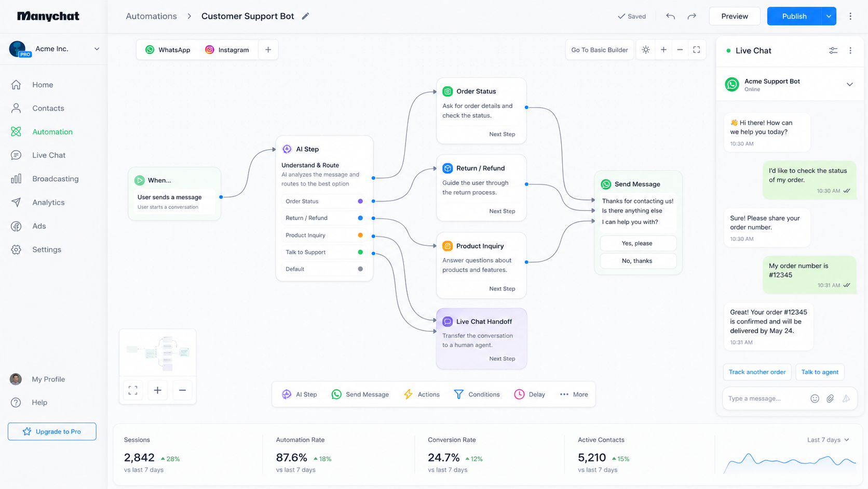Open the Last 7 days dropdown

(x=828, y=440)
